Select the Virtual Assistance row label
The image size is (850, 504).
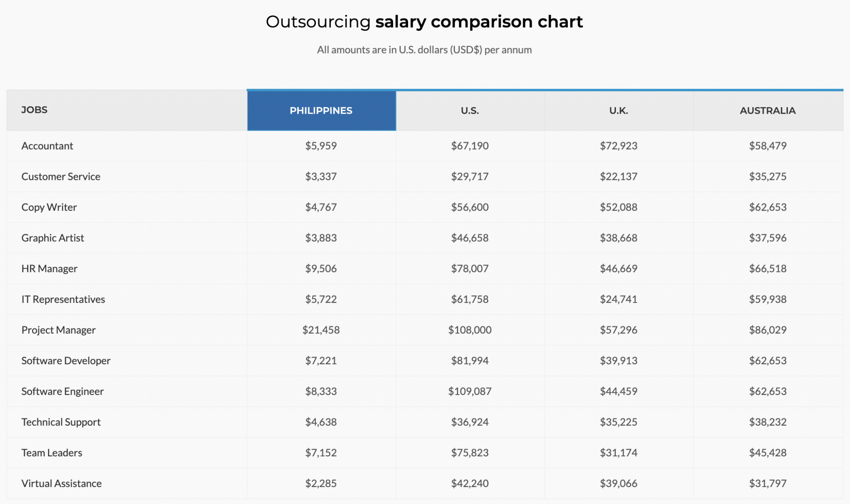click(61, 484)
